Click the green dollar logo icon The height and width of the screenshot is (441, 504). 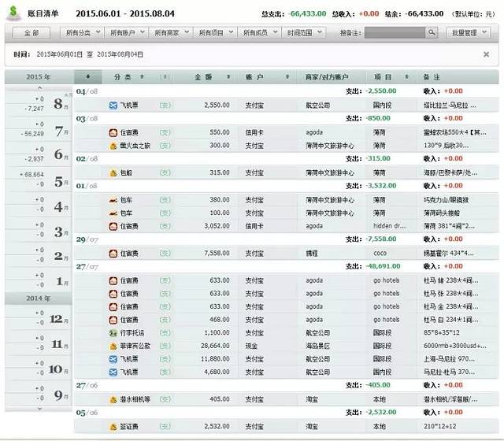click(x=14, y=13)
